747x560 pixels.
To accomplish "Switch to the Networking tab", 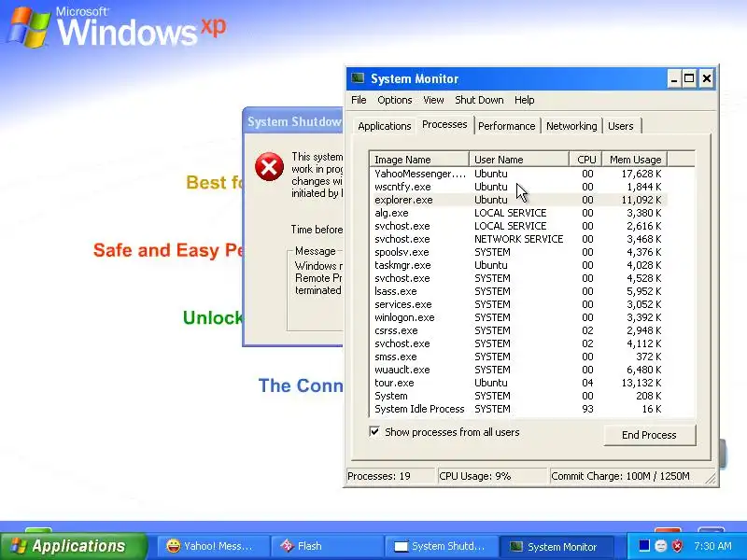I will (x=571, y=126).
